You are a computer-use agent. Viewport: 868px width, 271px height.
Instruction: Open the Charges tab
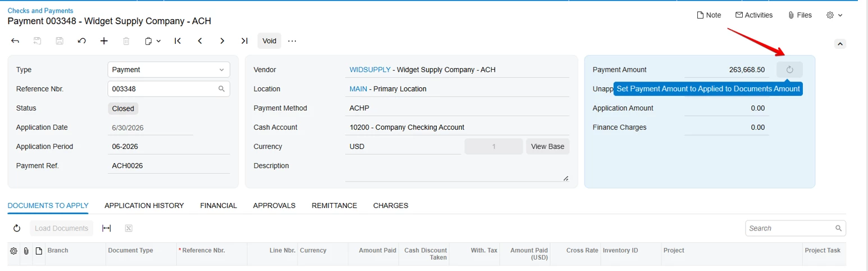(x=391, y=206)
